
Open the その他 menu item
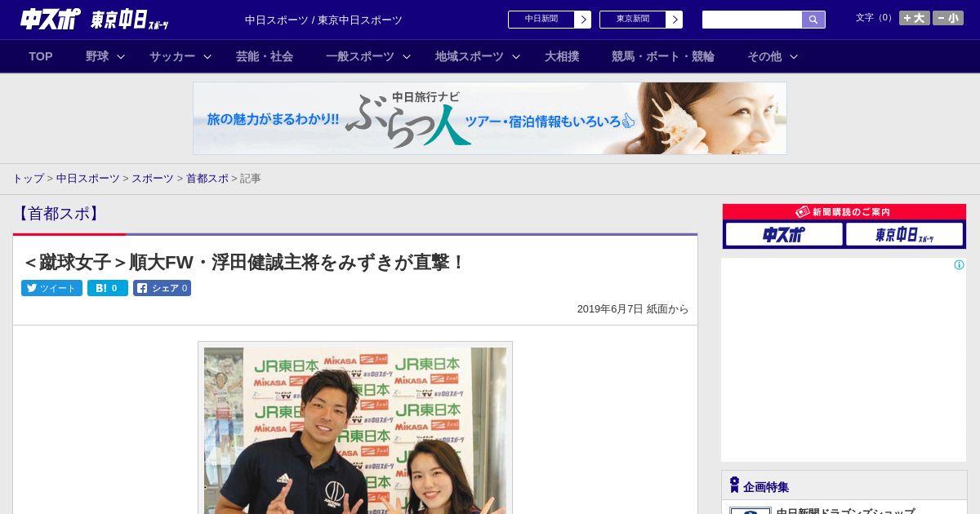764,56
